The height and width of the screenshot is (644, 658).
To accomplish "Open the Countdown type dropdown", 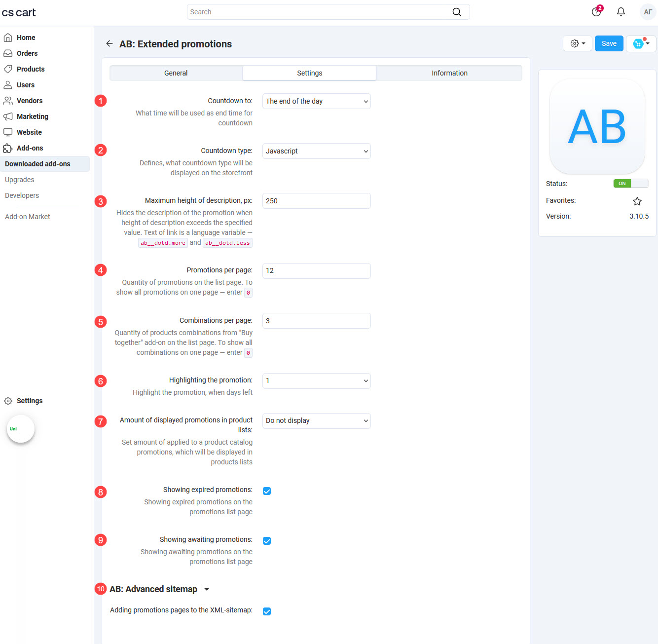I will click(x=317, y=151).
